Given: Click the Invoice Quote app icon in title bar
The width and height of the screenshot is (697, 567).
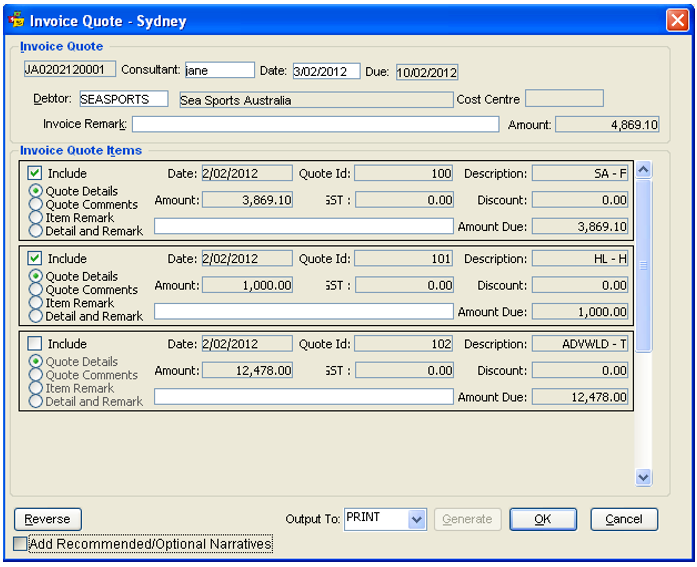Looking at the screenshot, I should (x=16, y=20).
